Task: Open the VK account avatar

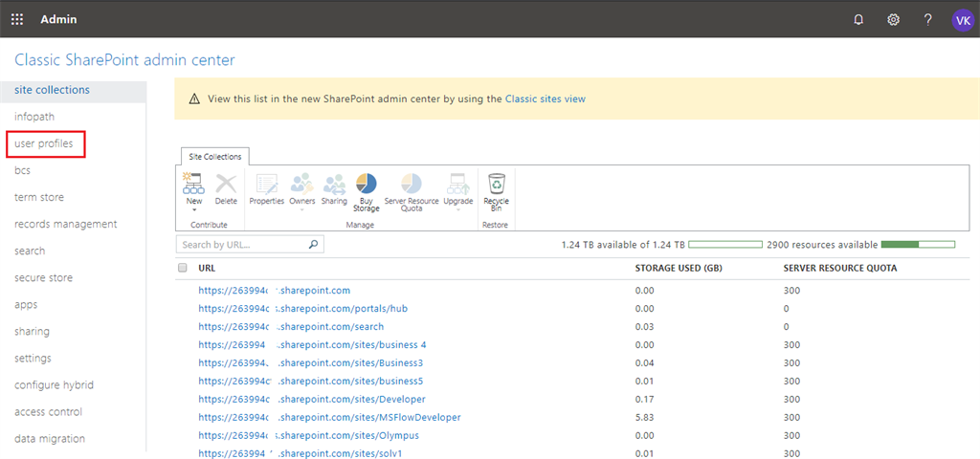Action: 963,19
